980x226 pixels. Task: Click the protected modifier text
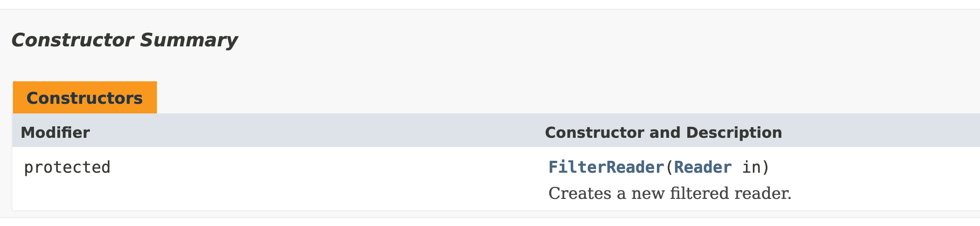coord(67,168)
